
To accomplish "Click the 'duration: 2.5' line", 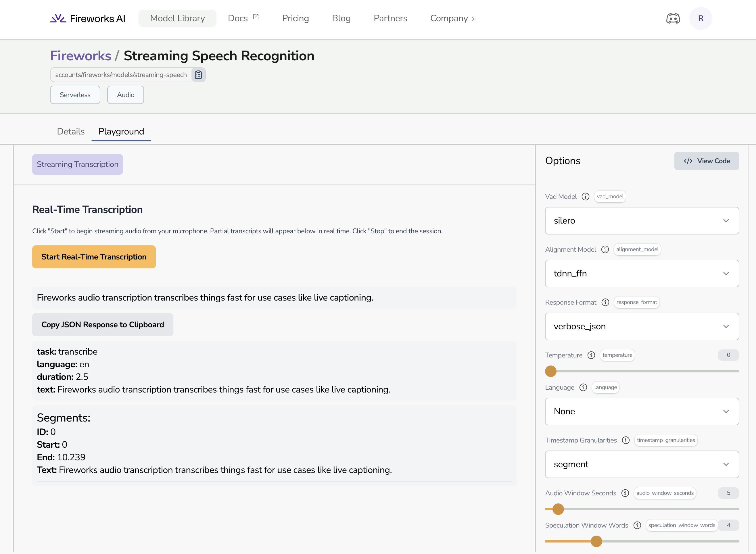I will [x=62, y=377].
